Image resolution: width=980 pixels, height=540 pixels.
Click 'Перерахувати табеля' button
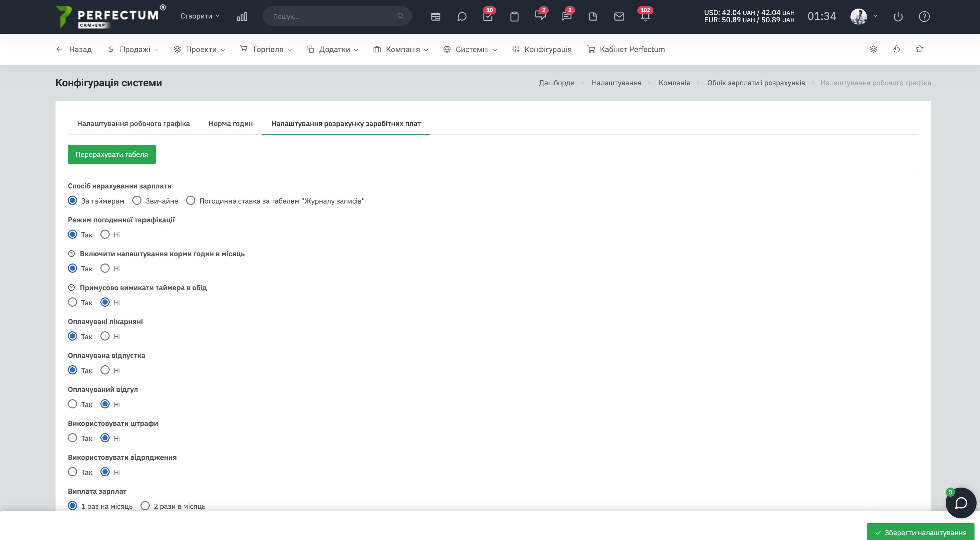click(112, 155)
